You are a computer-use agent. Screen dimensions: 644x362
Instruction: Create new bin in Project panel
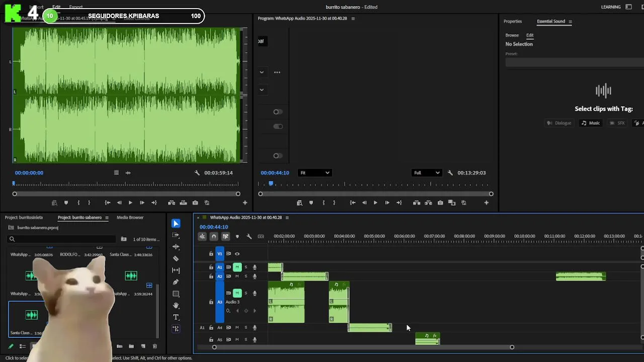[131, 346]
